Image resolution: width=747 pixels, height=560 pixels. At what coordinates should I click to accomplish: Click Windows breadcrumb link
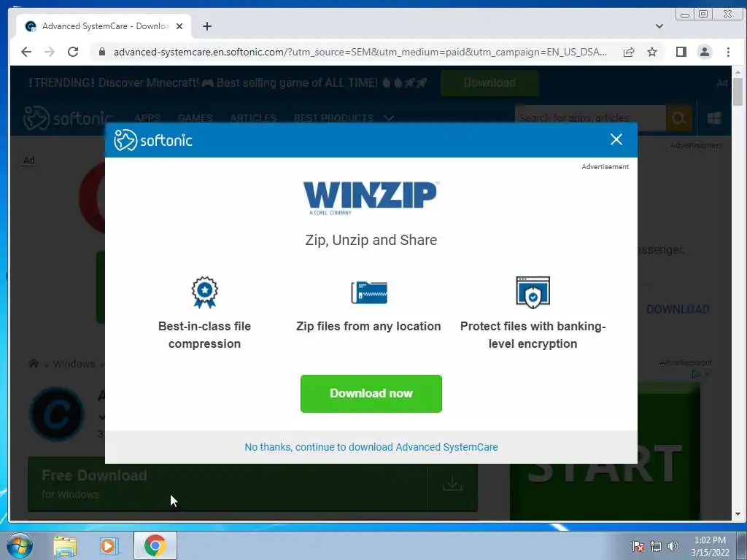point(74,364)
